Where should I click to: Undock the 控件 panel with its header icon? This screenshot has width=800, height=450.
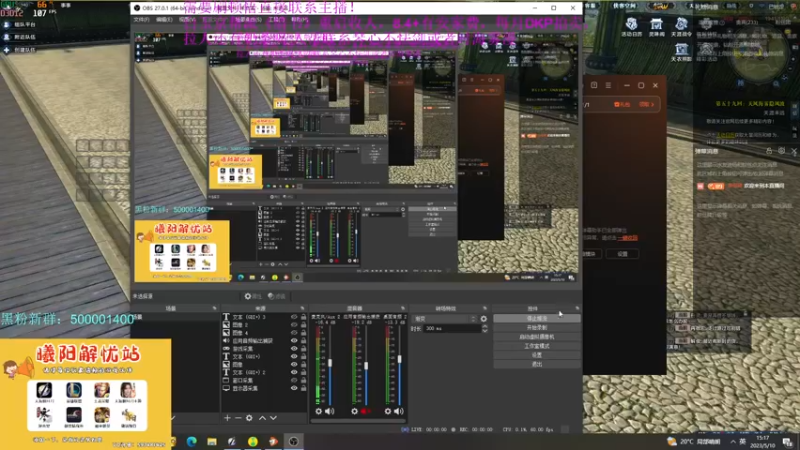click(577, 308)
